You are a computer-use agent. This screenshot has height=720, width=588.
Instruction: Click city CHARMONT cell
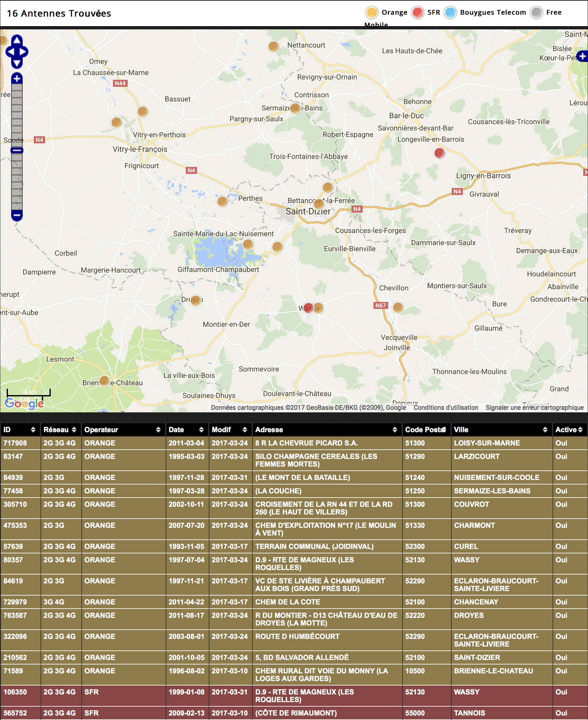[501, 529]
